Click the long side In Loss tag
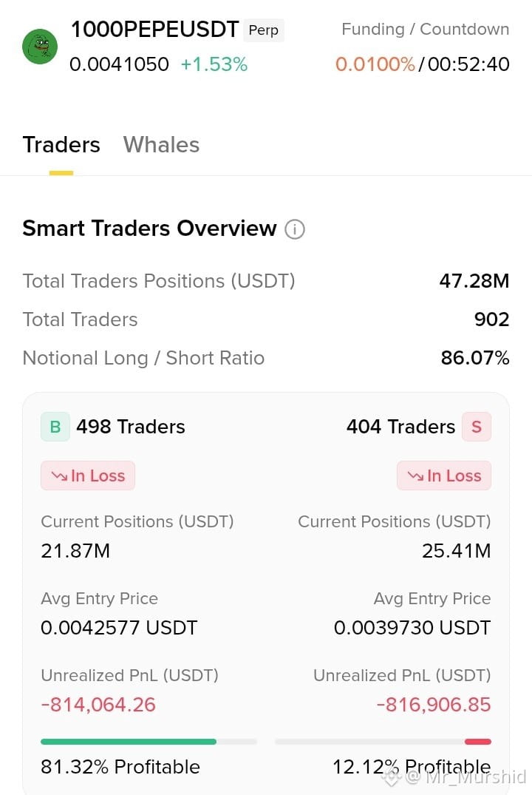Screen dimensions: 532x795 pyautogui.click(x=88, y=476)
